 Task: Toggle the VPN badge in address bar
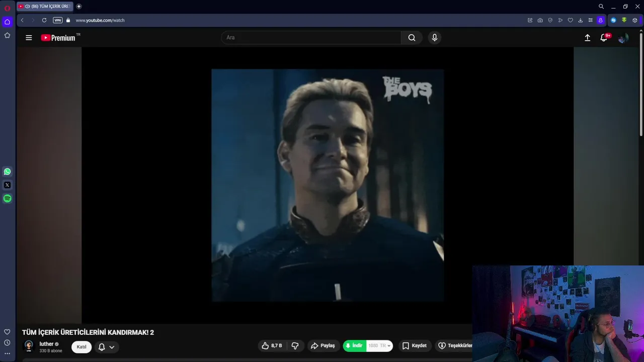(58, 20)
